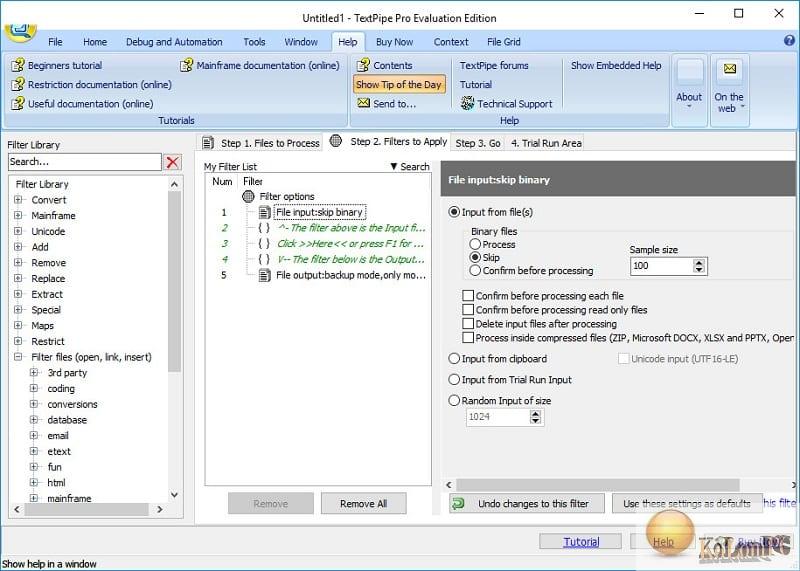Screen dimensions: 800x571
Task: Click the filter settings horizontal scrollbar
Action: pyautogui.click(x=597, y=485)
